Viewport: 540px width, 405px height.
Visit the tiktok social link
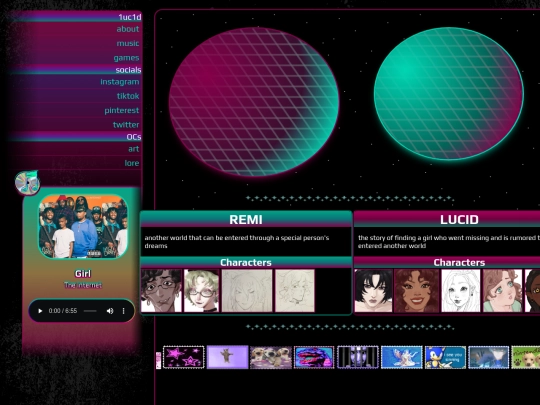[128, 96]
